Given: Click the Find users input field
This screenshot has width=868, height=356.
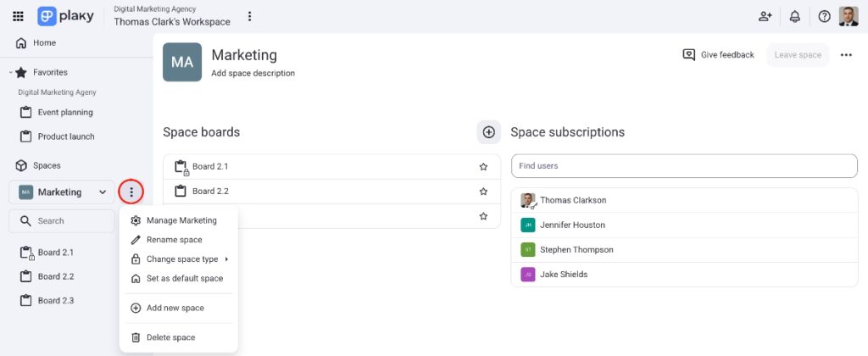Looking at the screenshot, I should click(683, 166).
